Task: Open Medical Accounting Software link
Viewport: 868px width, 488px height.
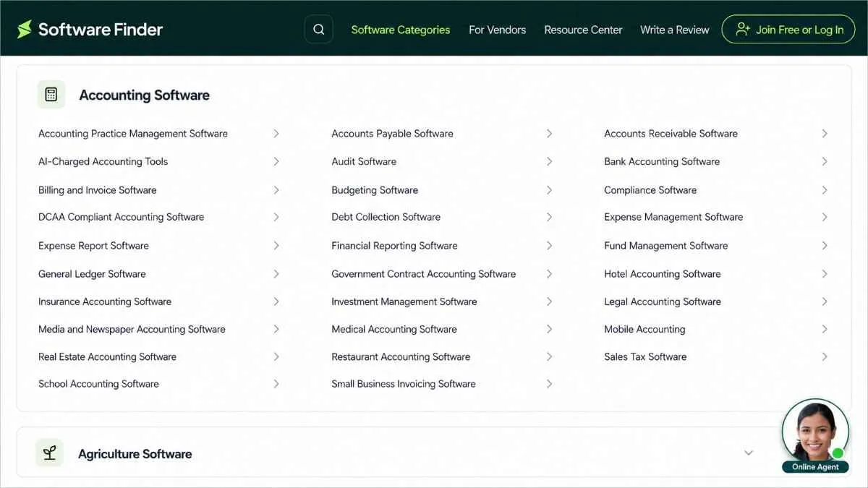Action: (x=394, y=329)
